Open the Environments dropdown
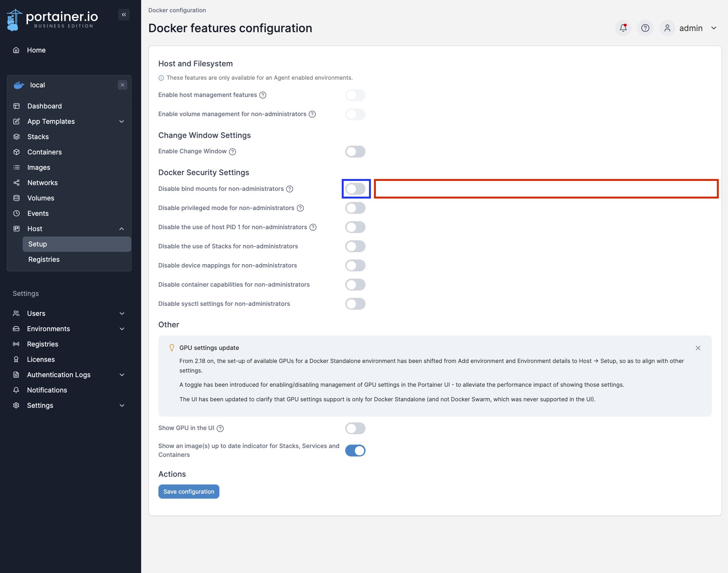Screen dimensions: 728x573 (122, 328)
